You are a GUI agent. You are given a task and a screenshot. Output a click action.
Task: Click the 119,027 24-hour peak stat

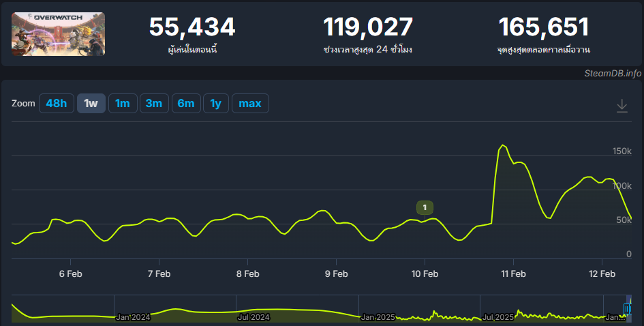[x=368, y=27]
